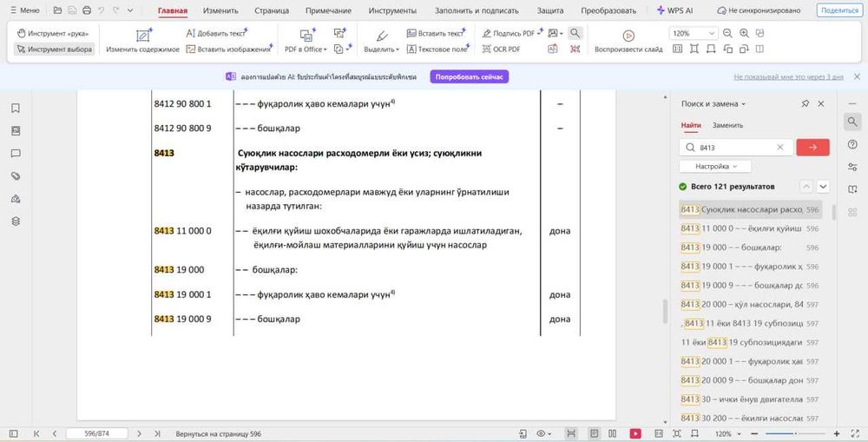This screenshot has width=868, height=442.
Task: Rotate page counterclockwise icon
Action: [x=727, y=49]
